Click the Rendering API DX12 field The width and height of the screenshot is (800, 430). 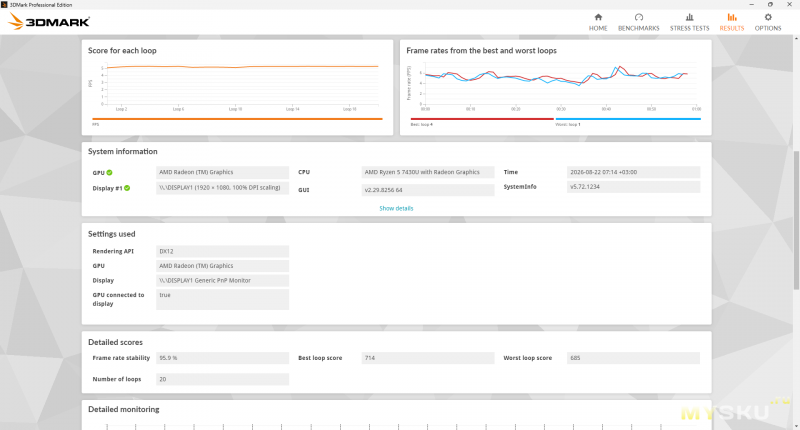point(222,251)
